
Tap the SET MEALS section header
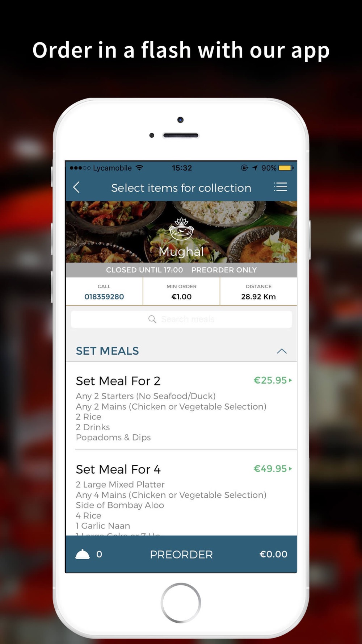coord(181,351)
